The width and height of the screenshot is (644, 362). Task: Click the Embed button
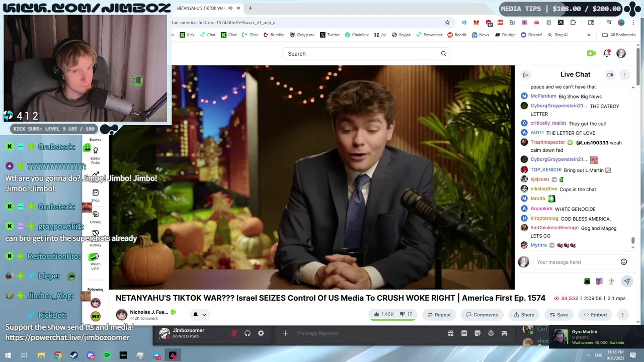595,315
